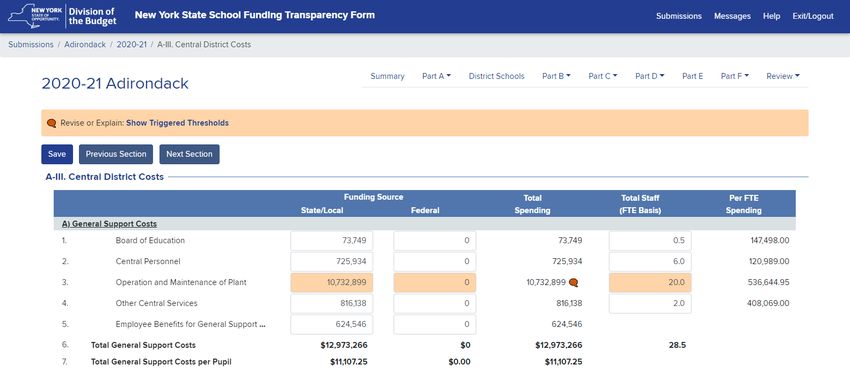The image size is (850, 379).
Task: Go to Previous Section
Action: point(116,154)
